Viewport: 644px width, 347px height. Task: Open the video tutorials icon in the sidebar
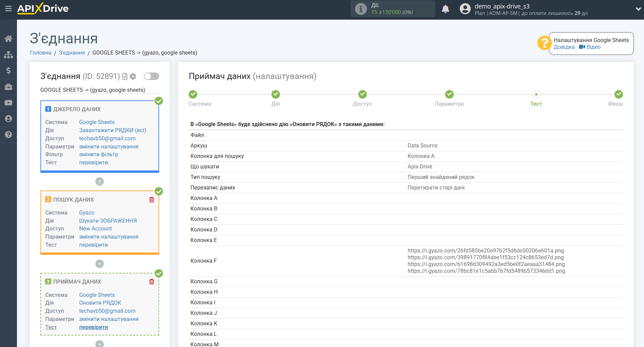(8, 103)
